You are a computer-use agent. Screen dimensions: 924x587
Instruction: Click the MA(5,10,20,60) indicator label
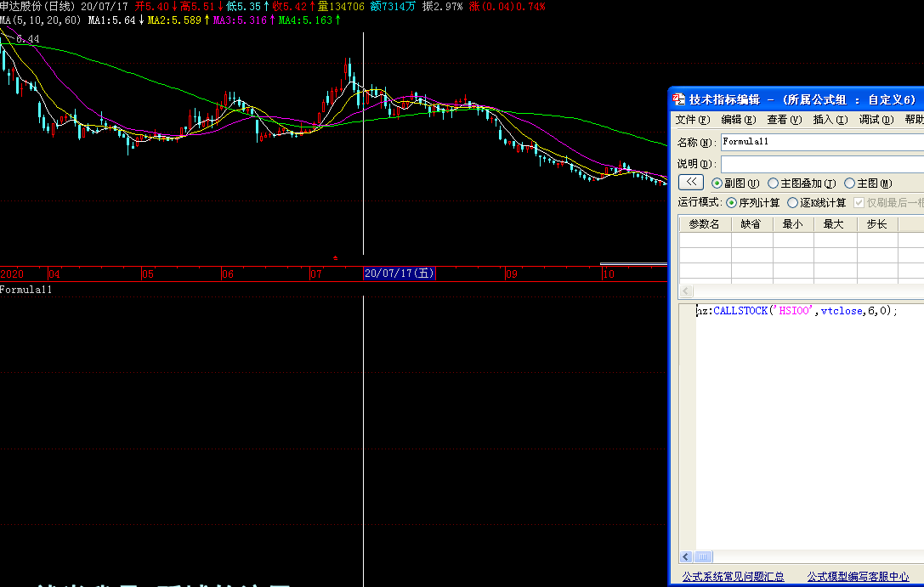40,20
